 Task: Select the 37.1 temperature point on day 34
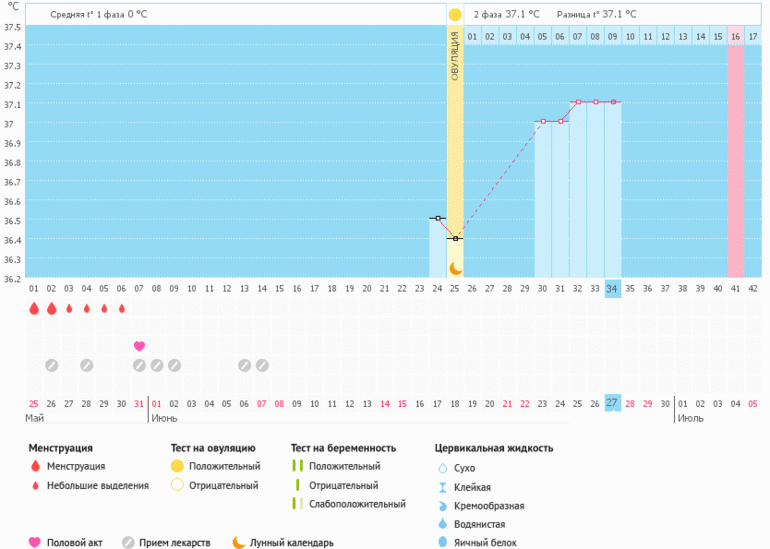click(613, 102)
